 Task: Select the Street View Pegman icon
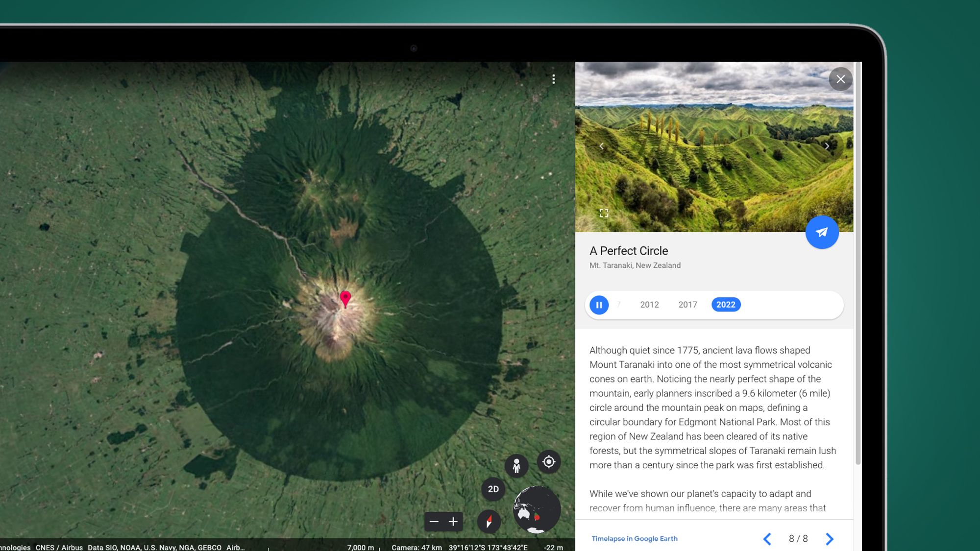pyautogui.click(x=517, y=465)
